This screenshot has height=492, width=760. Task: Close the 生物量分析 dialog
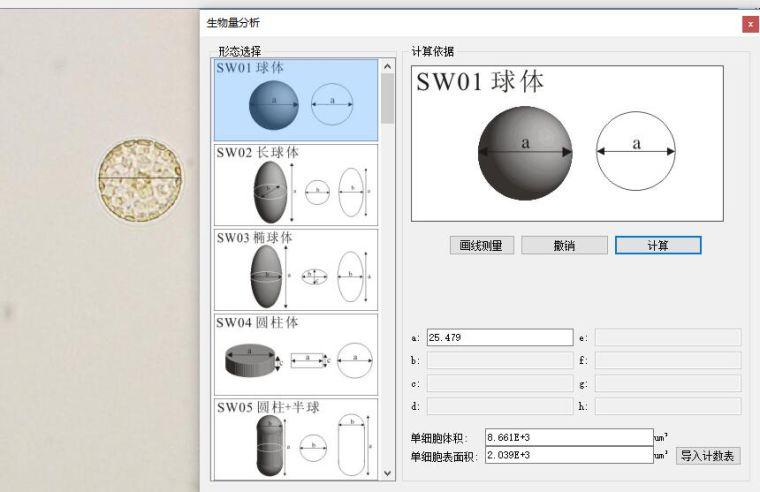(x=748, y=23)
